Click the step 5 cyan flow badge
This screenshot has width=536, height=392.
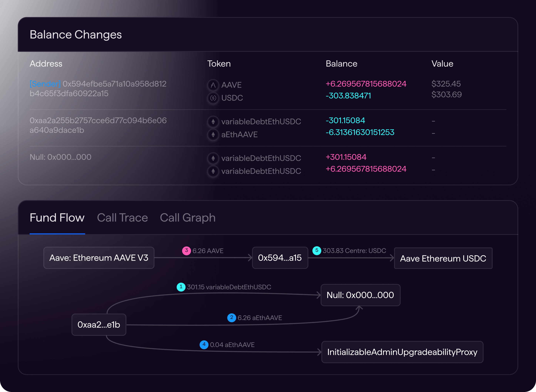coord(317,251)
